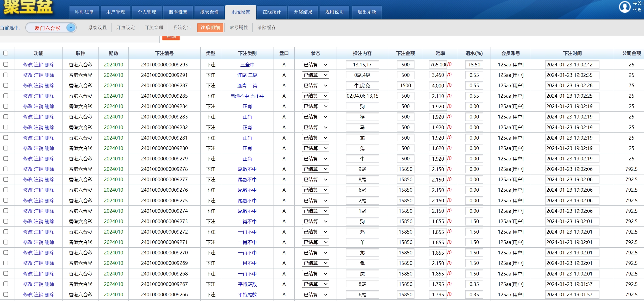Open status dropdown for bet 24010000000009280
This screenshot has height=301, width=644.
click(315, 148)
